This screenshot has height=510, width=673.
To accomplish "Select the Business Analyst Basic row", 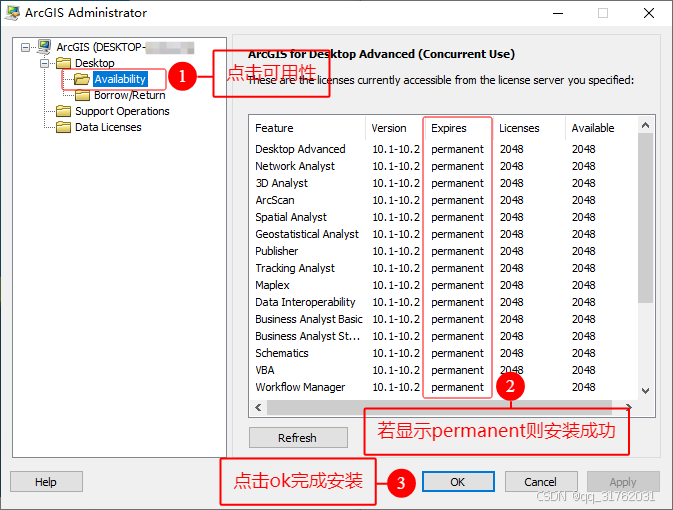I will [x=444, y=319].
